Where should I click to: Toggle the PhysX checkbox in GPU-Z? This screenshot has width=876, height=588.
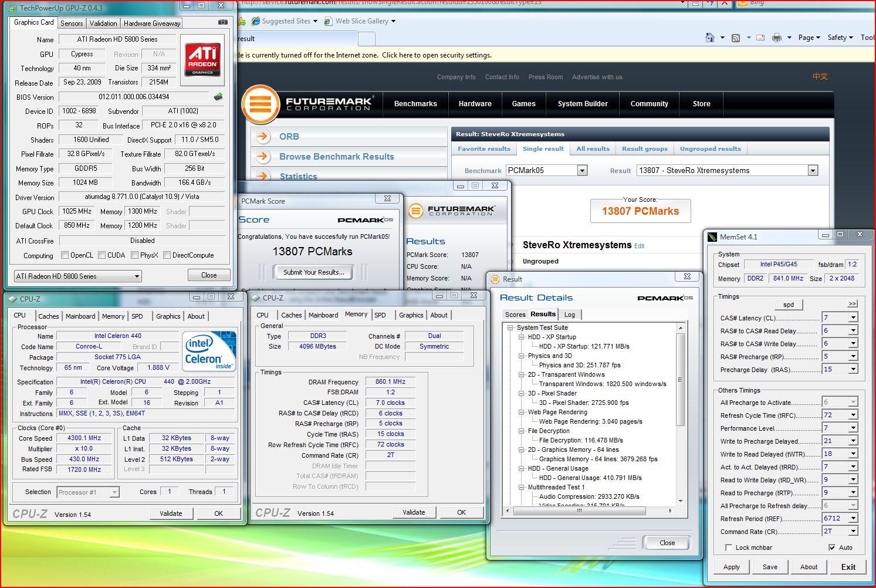click(x=135, y=255)
